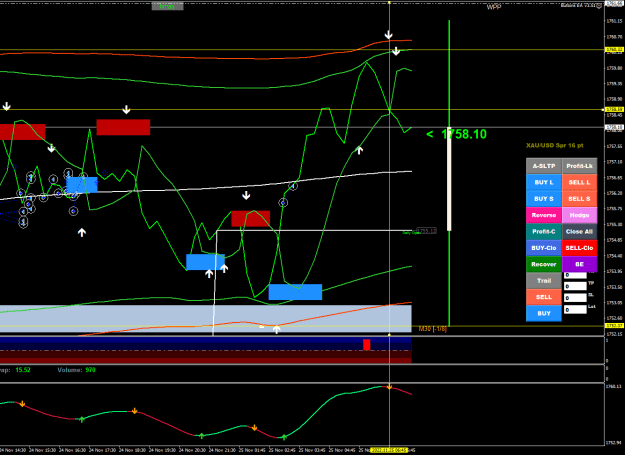Click the yellow crosshair date label on the time axis
Viewport: 625px width, 455px height.
click(x=389, y=450)
